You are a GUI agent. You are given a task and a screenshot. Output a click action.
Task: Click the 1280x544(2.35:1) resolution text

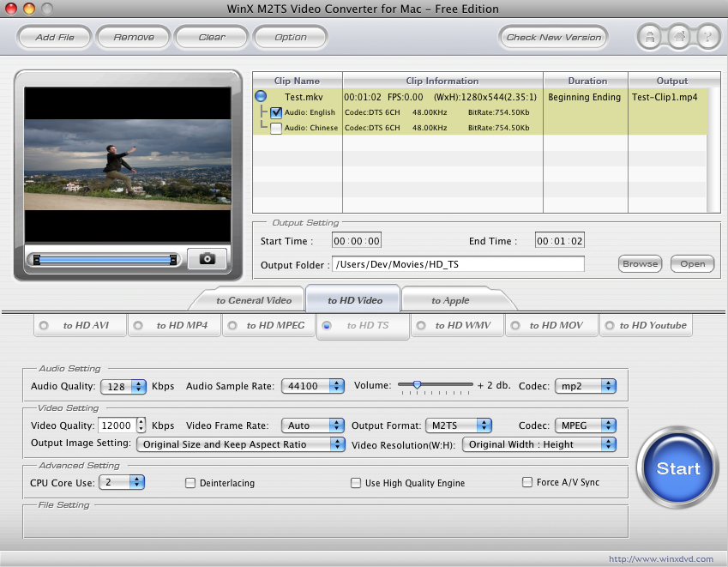click(485, 97)
